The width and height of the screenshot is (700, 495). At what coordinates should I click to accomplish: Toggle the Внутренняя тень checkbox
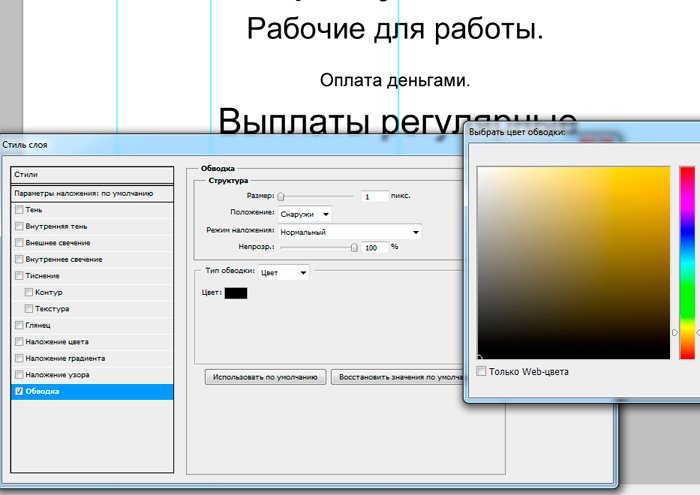19,227
